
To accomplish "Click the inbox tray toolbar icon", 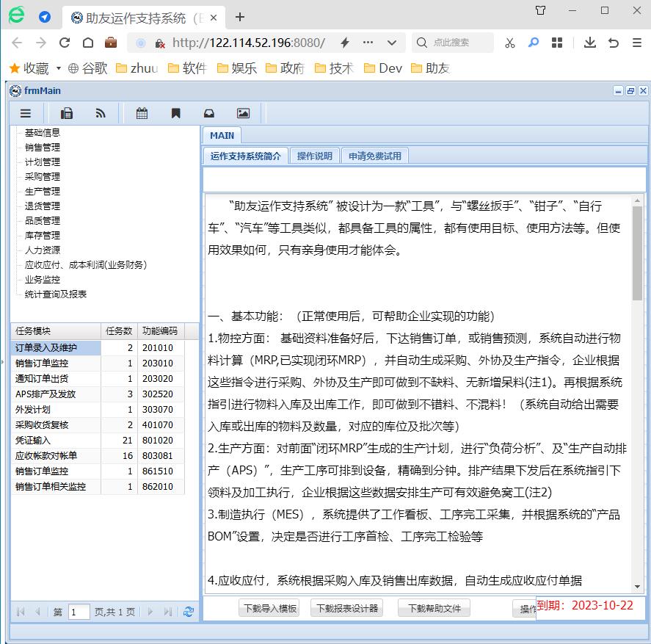I will click(209, 113).
